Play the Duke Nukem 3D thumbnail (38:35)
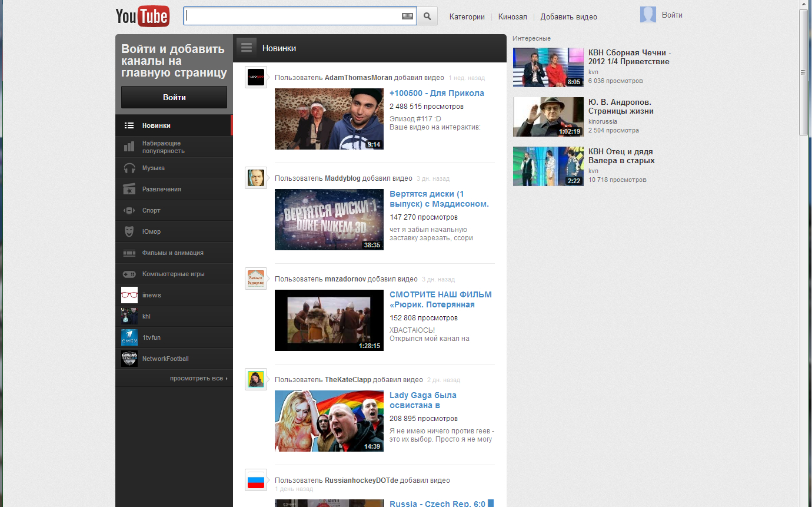 (329, 220)
